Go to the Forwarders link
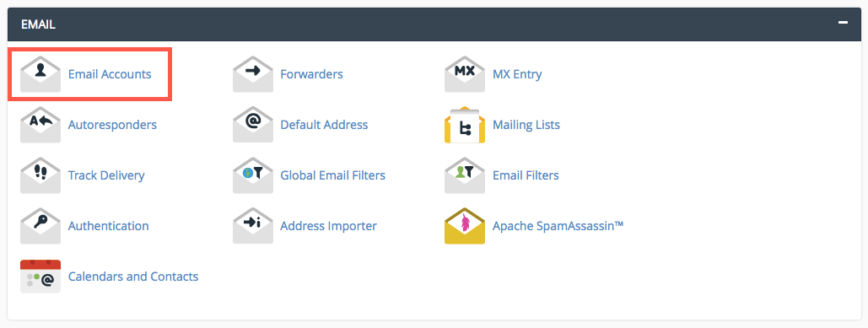868x328 pixels. tap(311, 74)
